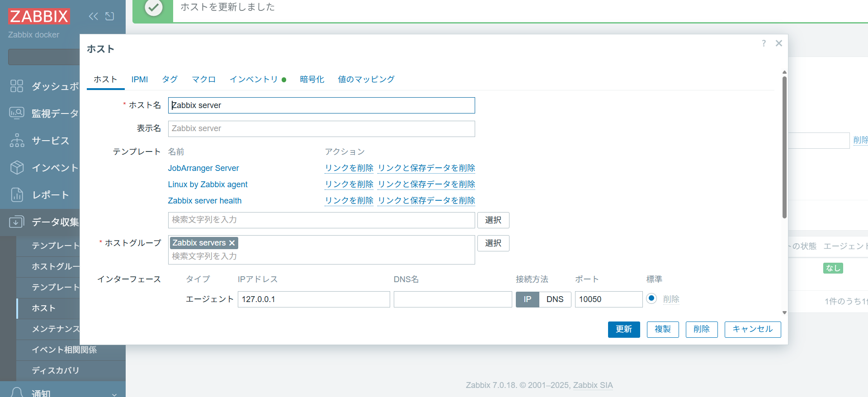Unlink and clear Linux by Zabbix agent
Screen dimensions: 868x397
pos(426,184)
